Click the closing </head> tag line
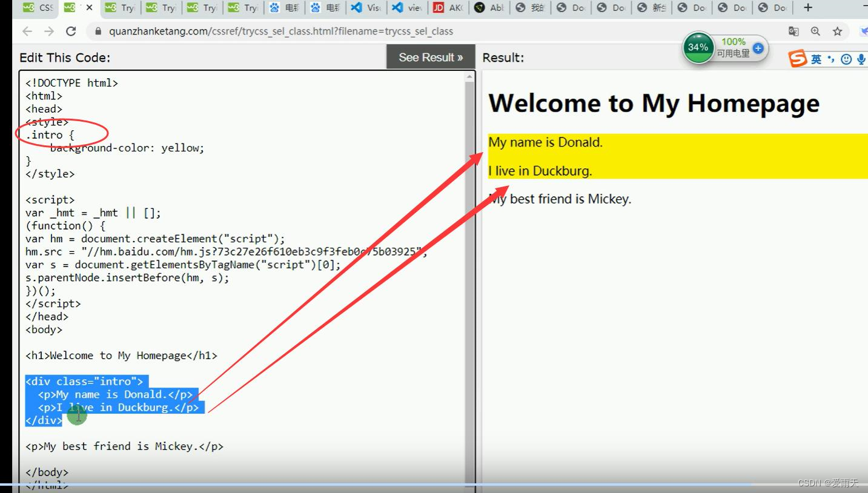This screenshot has height=493, width=868. point(47,316)
